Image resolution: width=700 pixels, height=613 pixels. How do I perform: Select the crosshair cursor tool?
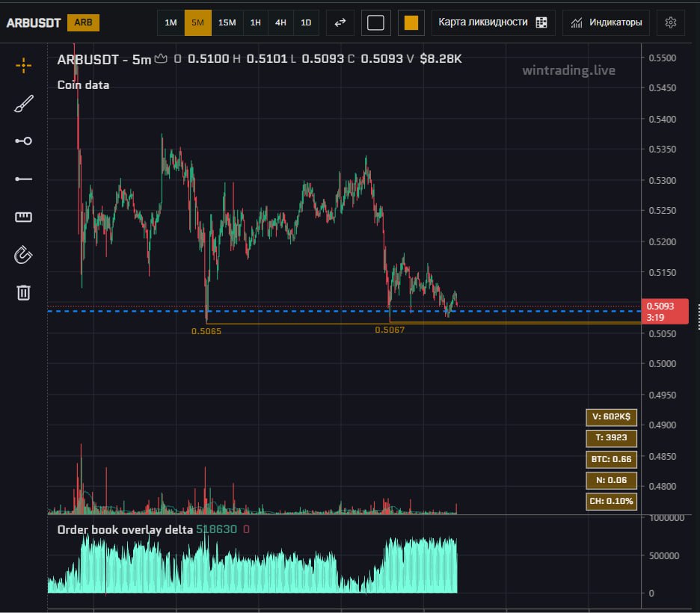[23, 66]
